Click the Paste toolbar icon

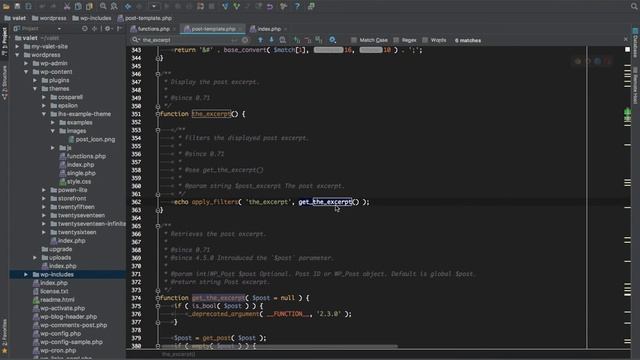coord(89,6)
